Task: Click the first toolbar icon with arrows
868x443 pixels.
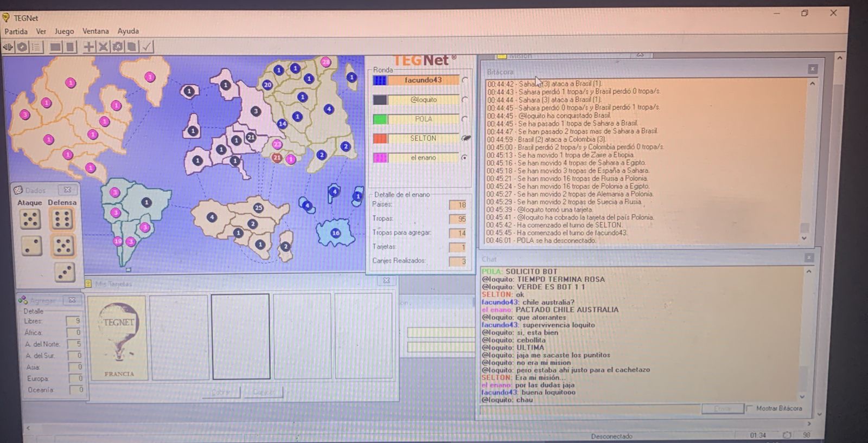Action: (x=8, y=47)
